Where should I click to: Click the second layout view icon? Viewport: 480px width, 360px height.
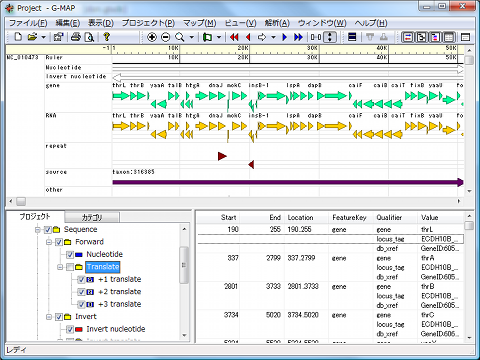421,37
